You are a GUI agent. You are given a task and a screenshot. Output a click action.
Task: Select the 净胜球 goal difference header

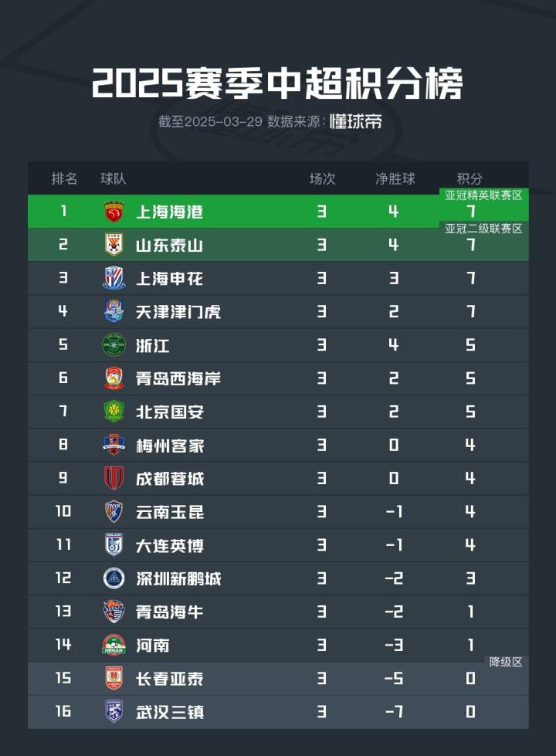395,178
